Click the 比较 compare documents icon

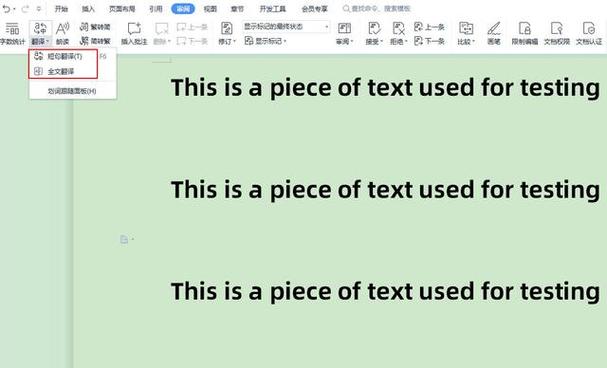[x=466, y=28]
